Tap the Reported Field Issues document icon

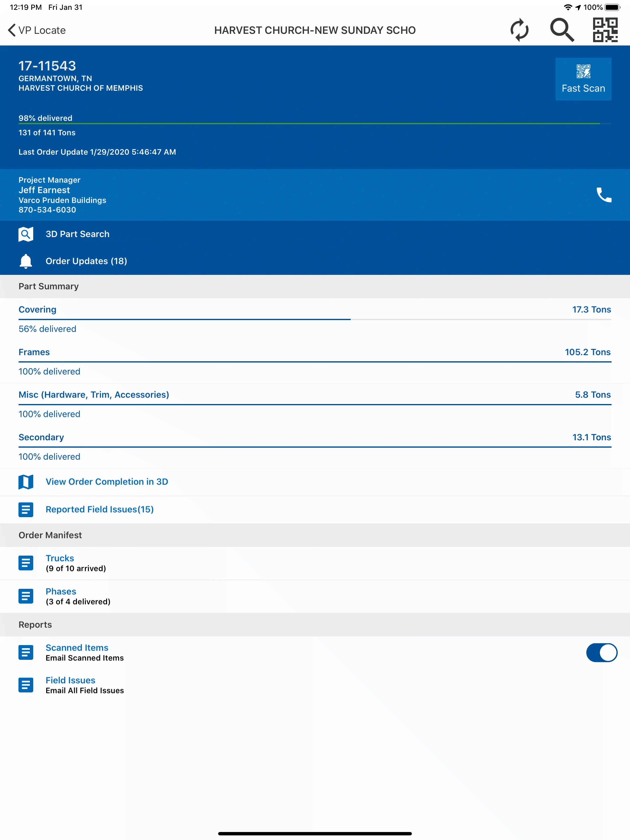pyautogui.click(x=26, y=509)
